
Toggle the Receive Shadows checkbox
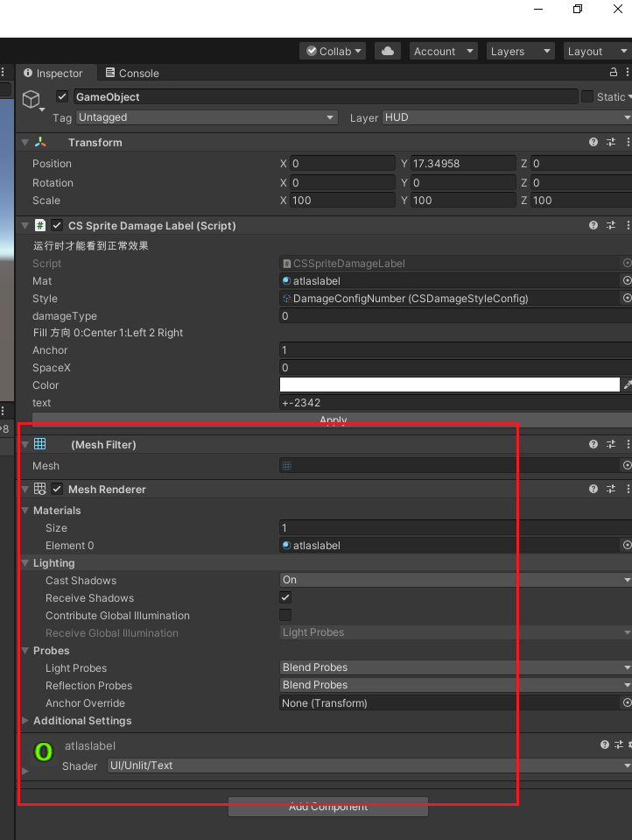tap(285, 597)
